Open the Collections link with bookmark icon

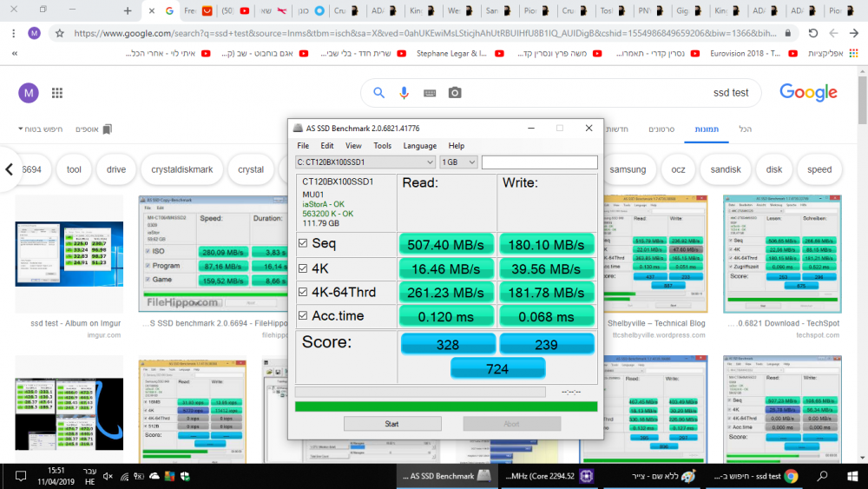coord(93,129)
